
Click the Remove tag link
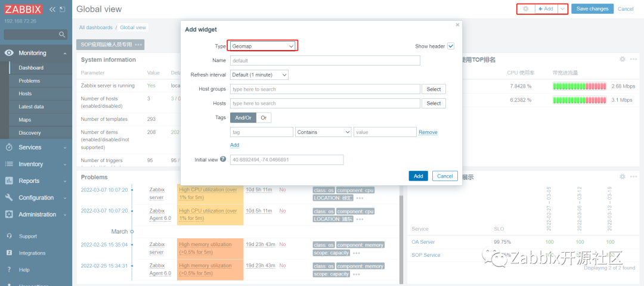[428, 132]
